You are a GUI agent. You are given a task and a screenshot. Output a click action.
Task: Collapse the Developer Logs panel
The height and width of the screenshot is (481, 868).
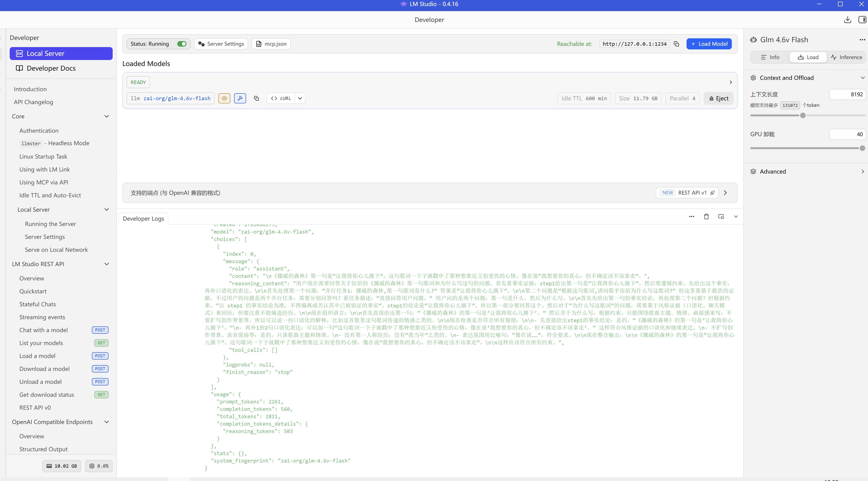736,216
